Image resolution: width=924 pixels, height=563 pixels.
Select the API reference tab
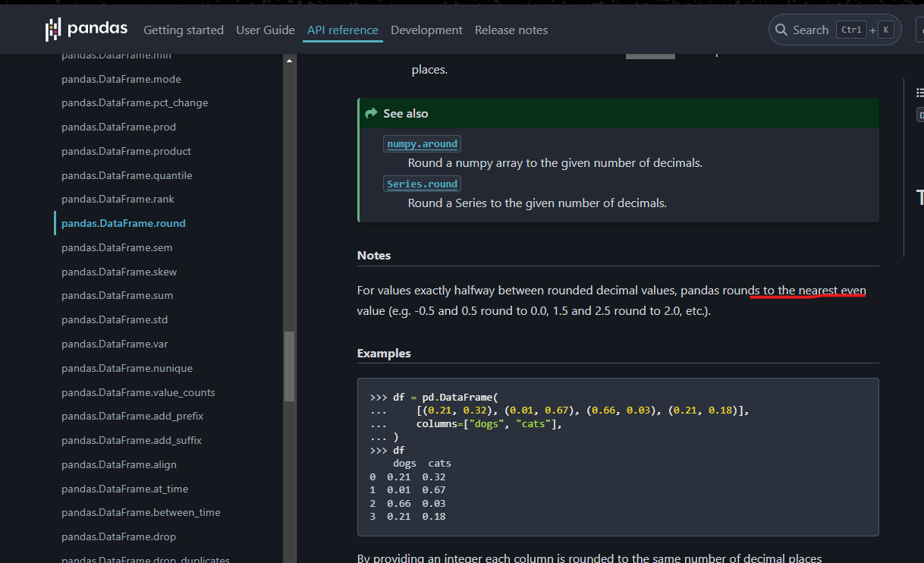tap(342, 30)
